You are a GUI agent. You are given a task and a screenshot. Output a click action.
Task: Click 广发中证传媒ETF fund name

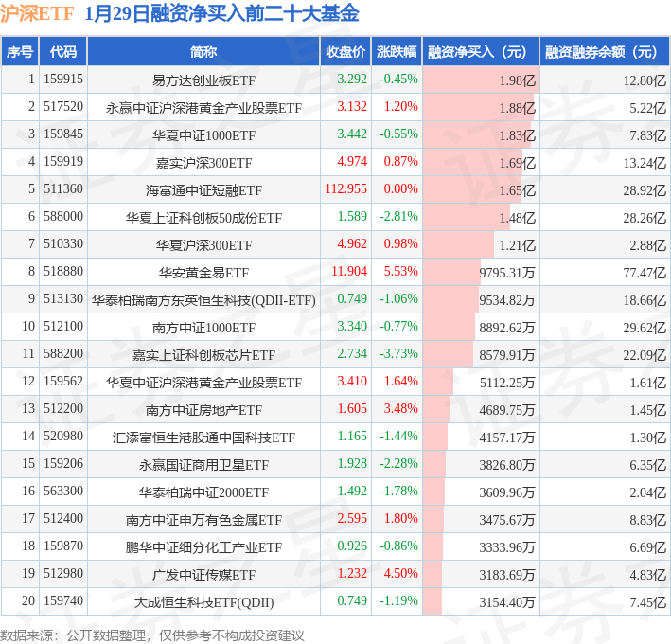click(x=203, y=575)
